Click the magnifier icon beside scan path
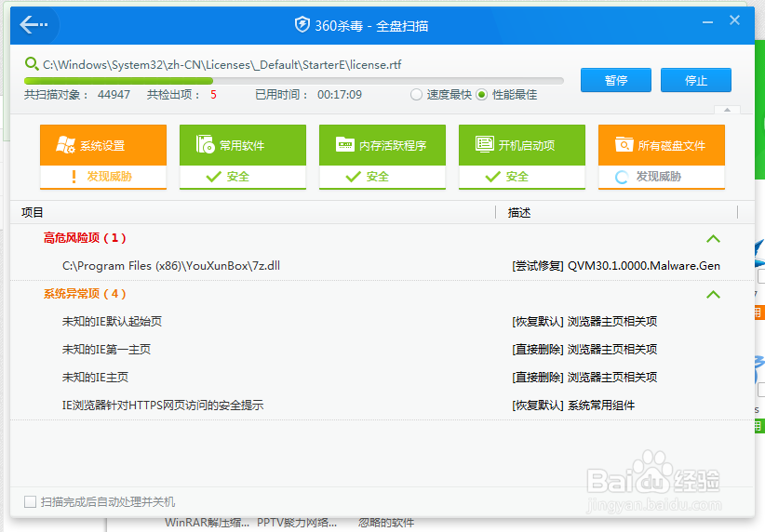 32,64
